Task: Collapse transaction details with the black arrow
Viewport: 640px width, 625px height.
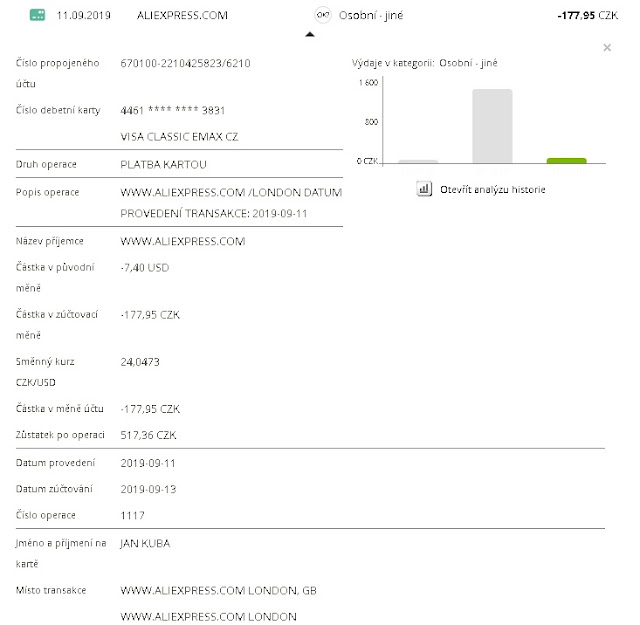Action: (x=310, y=34)
